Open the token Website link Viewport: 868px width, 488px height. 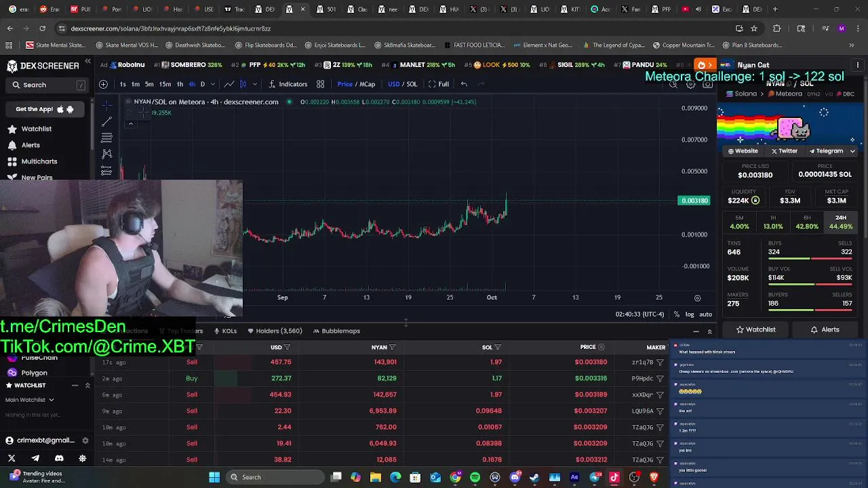(743, 151)
